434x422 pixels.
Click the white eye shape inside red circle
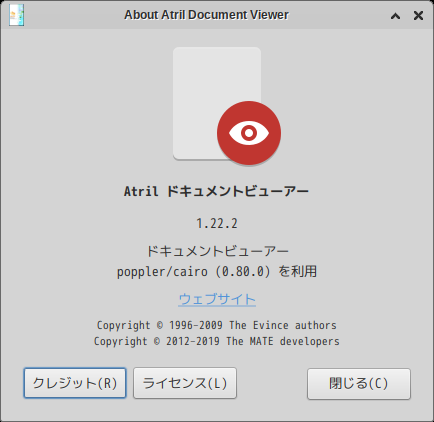pos(249,133)
